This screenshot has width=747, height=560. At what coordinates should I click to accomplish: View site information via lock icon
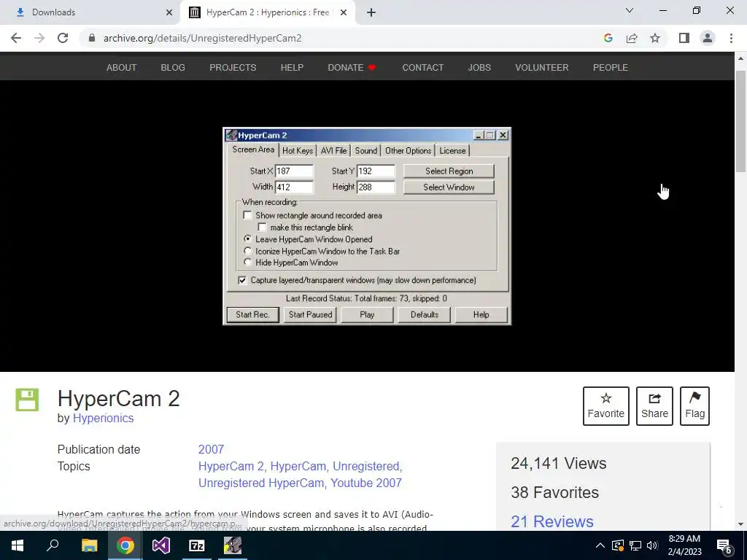click(x=93, y=38)
